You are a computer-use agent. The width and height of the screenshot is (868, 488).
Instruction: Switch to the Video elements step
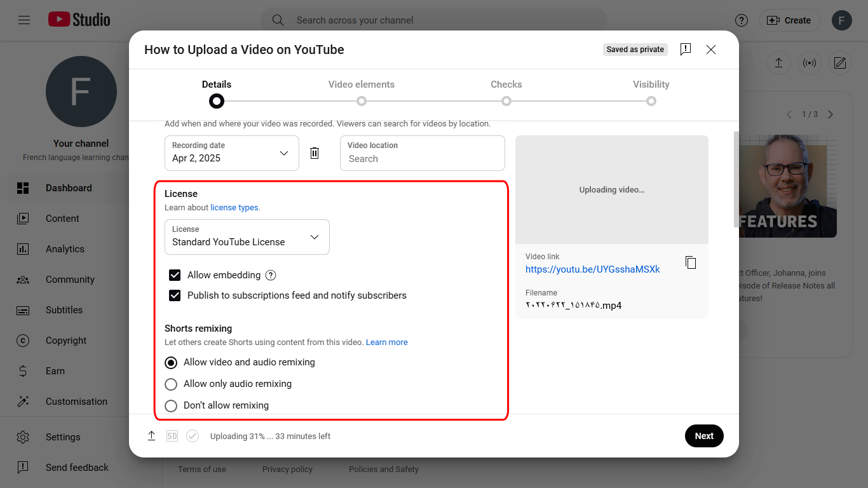pos(362,93)
